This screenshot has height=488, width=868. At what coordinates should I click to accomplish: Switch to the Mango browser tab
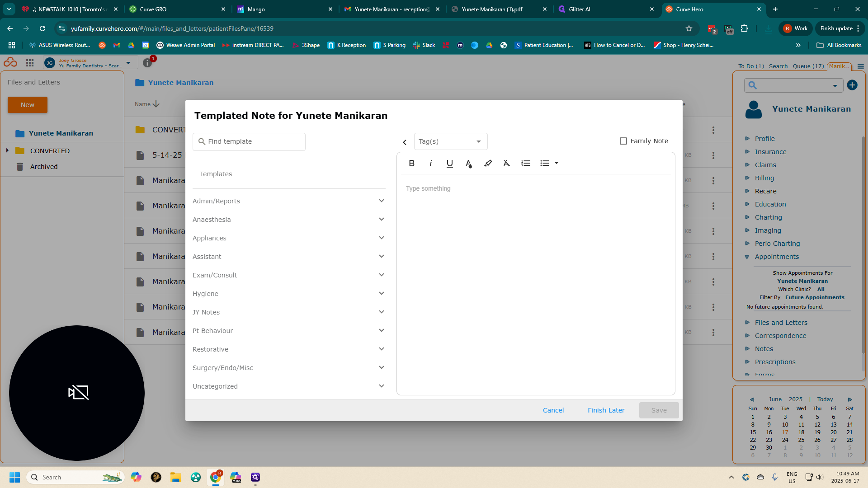[285, 9]
